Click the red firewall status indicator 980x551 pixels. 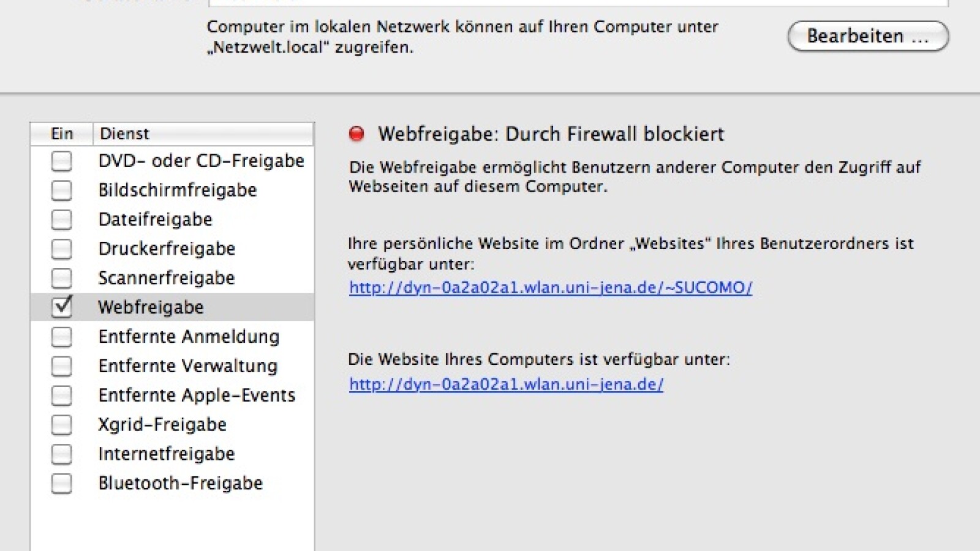tap(356, 133)
